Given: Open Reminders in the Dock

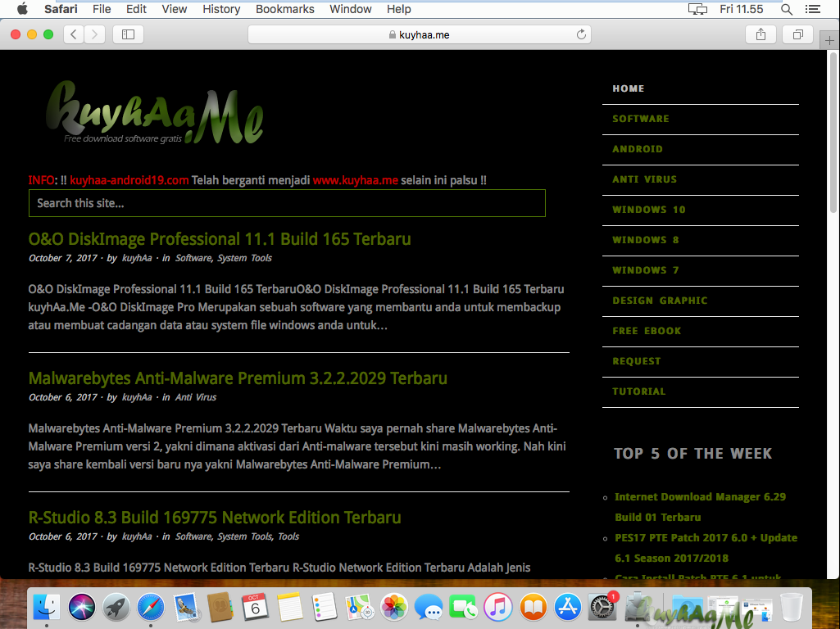Looking at the screenshot, I should click(x=325, y=607).
